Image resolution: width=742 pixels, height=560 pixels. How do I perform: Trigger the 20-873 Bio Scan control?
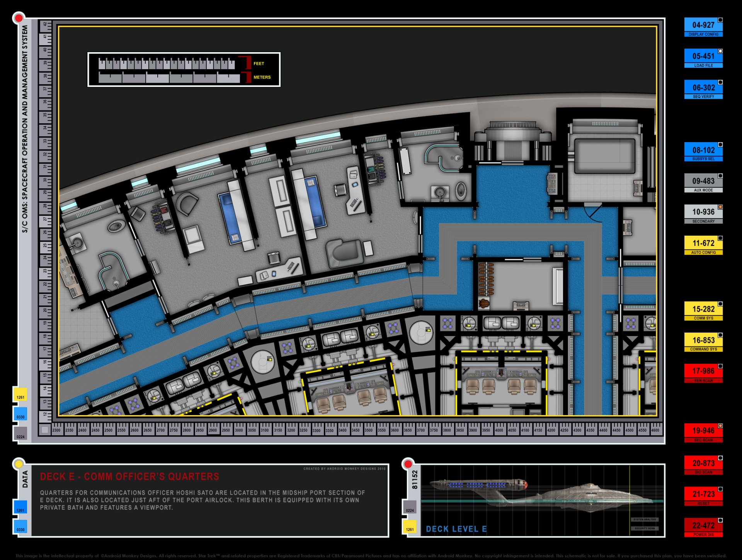click(704, 463)
